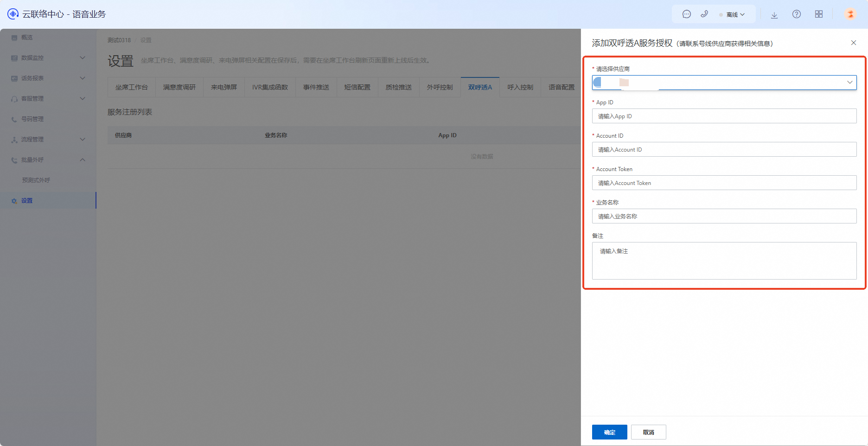The width and height of the screenshot is (868, 446).
Task: Click the 概览 sidebar icon
Action: pos(14,38)
